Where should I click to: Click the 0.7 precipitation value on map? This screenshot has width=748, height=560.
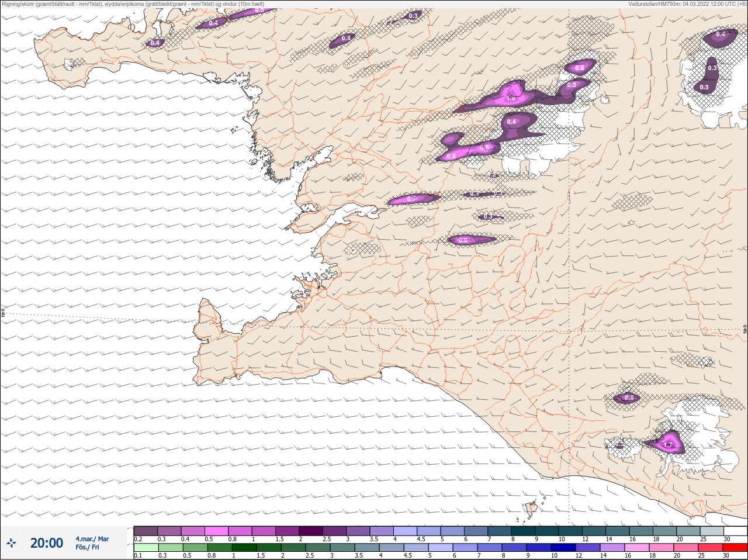pyautogui.click(x=411, y=199)
